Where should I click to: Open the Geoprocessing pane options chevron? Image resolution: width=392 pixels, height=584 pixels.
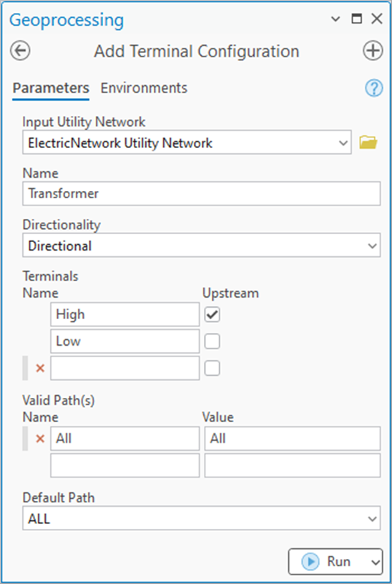pos(335,19)
